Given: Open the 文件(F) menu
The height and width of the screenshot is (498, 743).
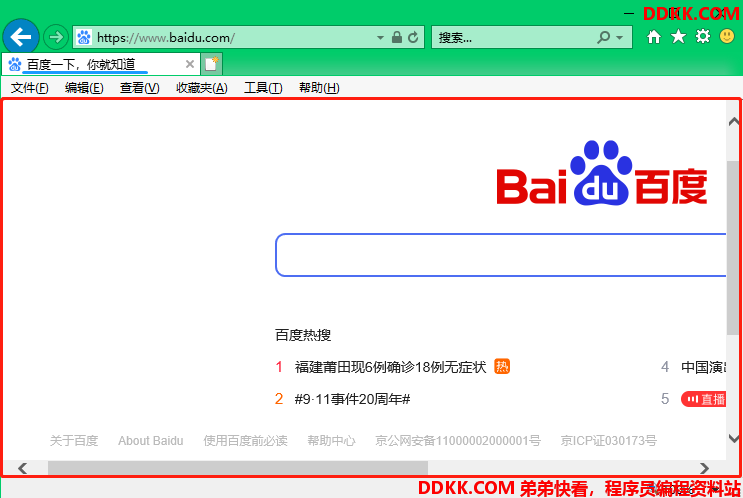Looking at the screenshot, I should (x=29, y=88).
